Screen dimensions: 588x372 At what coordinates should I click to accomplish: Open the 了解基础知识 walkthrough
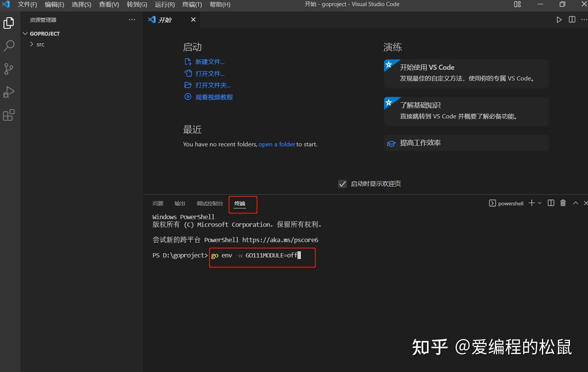click(466, 111)
